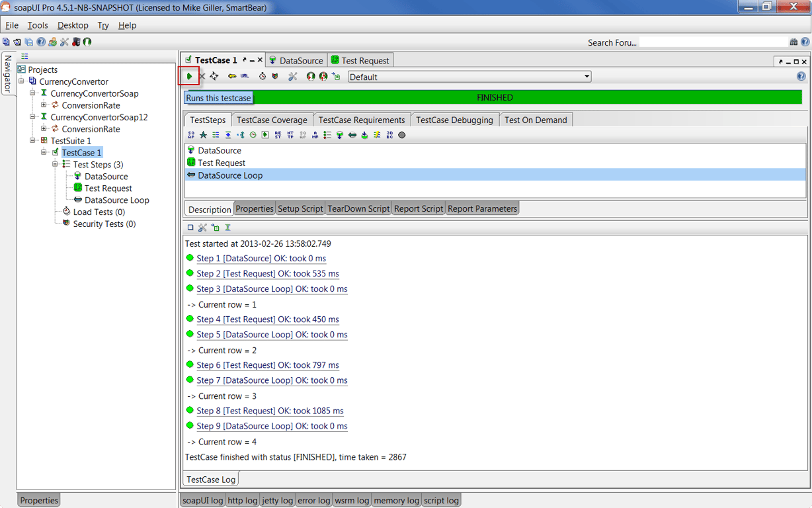
Task: Click the cancel-run X icon in the TestCase toolbar
Action: pos(202,77)
